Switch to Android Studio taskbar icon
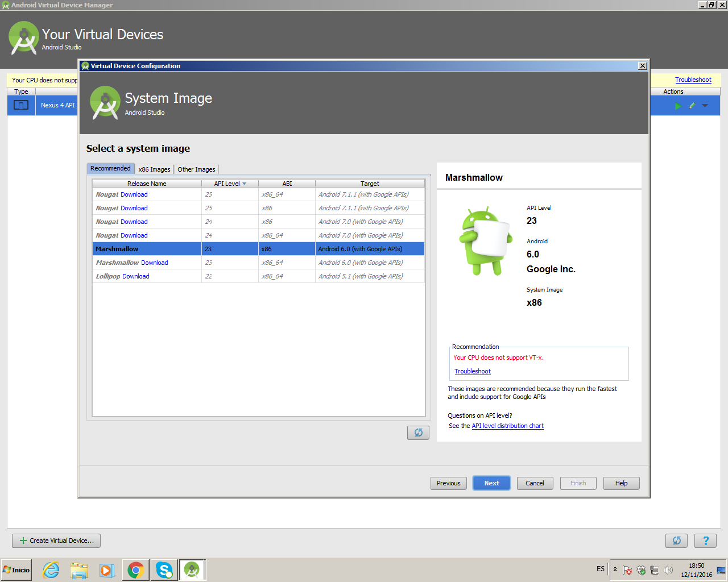This screenshot has height=582, width=728. point(192,569)
